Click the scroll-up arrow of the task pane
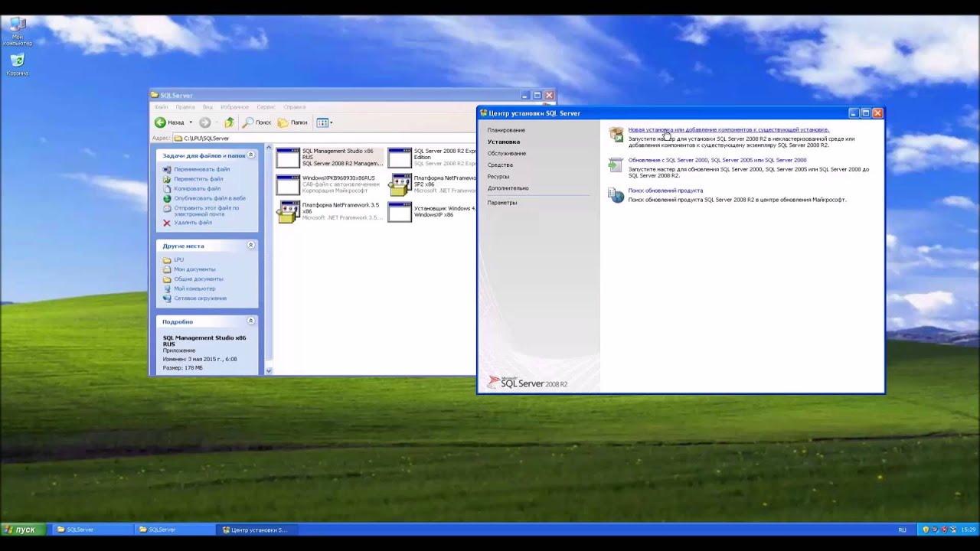The height and width of the screenshot is (551, 980). click(x=269, y=147)
